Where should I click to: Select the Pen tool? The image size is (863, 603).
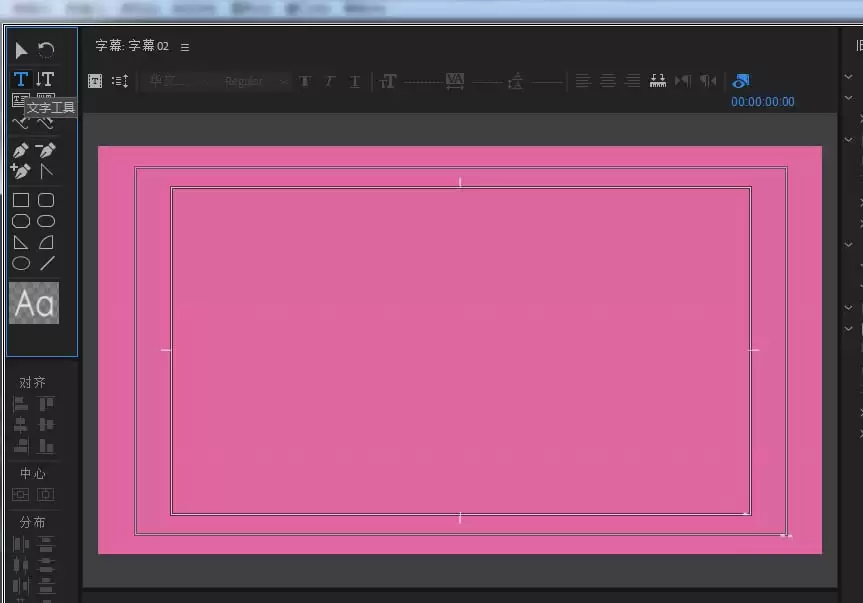tap(21, 150)
